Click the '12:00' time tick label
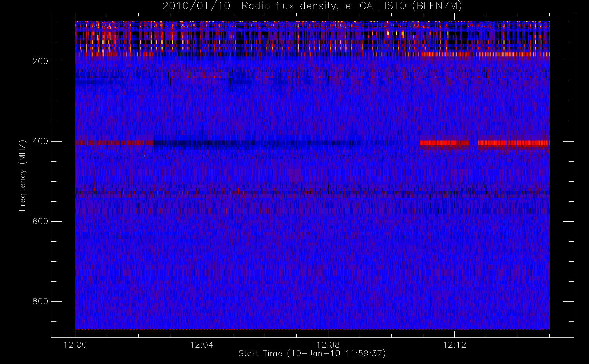Screen dimensions: 589x364 [75, 345]
